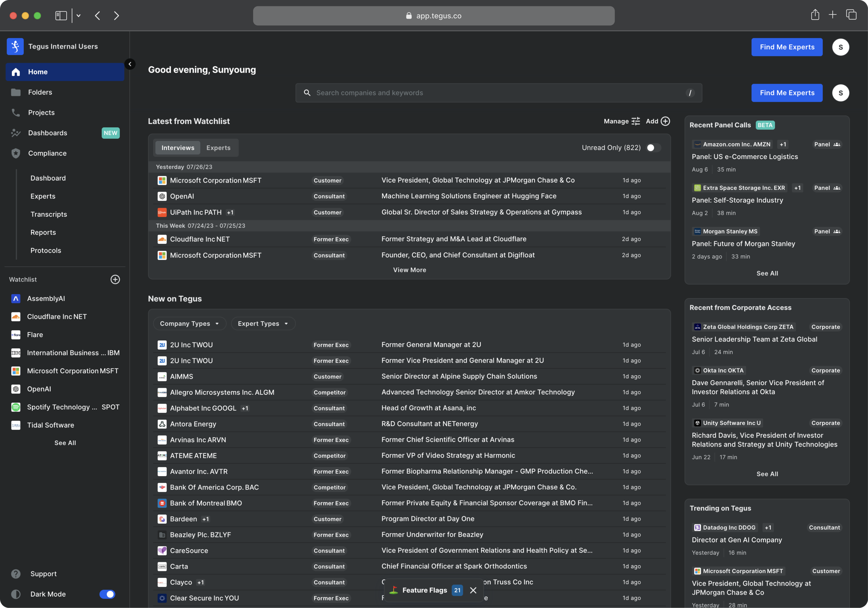The image size is (868, 608).
Task: Click the Tegus logo icon in sidebar
Action: click(x=15, y=46)
